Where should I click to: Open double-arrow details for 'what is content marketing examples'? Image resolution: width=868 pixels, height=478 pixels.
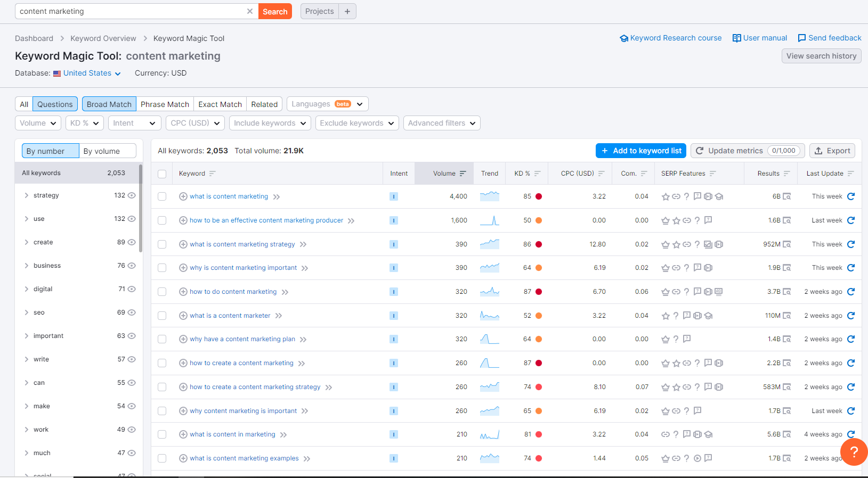pos(307,458)
